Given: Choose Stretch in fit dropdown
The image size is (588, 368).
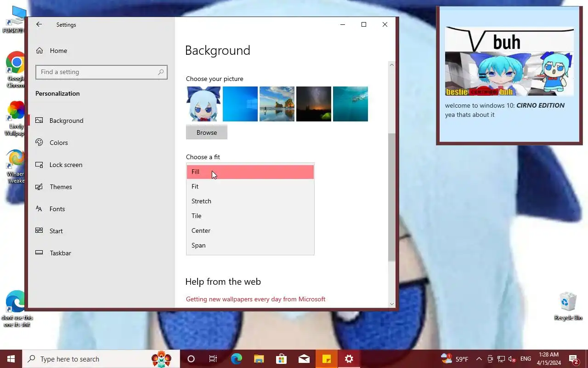Looking at the screenshot, I should coord(250,201).
